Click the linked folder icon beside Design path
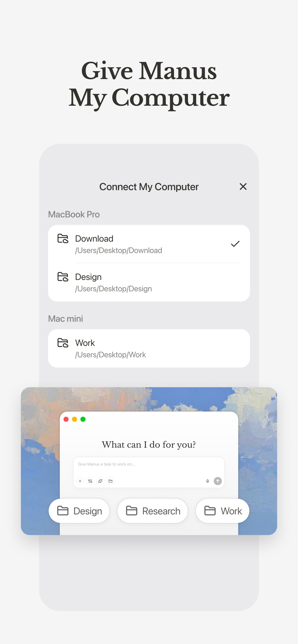Screen dimensions: 298x644 click(x=63, y=277)
